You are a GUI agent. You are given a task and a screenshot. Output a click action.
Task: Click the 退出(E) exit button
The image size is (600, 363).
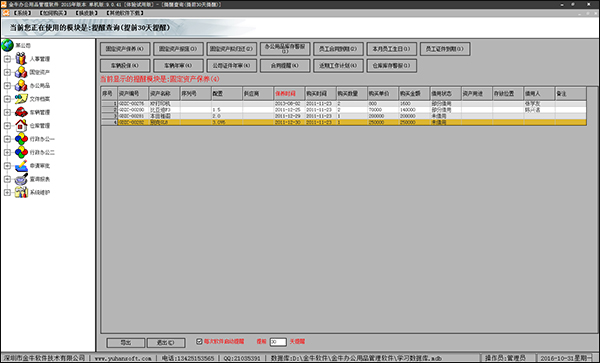pyautogui.click(x=166, y=343)
